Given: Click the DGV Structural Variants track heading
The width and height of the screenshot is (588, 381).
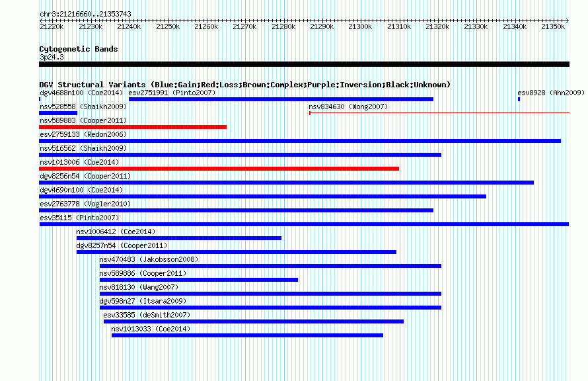Looking at the screenshot, I should coord(245,85).
